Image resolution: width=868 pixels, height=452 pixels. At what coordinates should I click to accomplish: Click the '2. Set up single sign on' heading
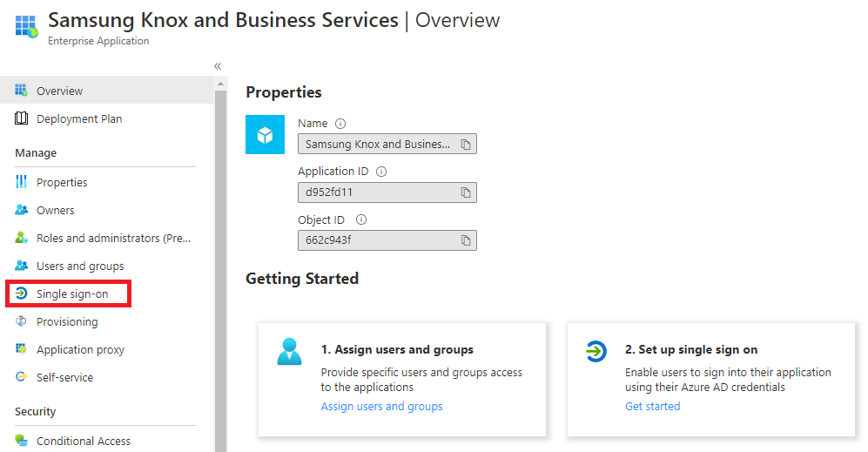pyautogui.click(x=691, y=349)
